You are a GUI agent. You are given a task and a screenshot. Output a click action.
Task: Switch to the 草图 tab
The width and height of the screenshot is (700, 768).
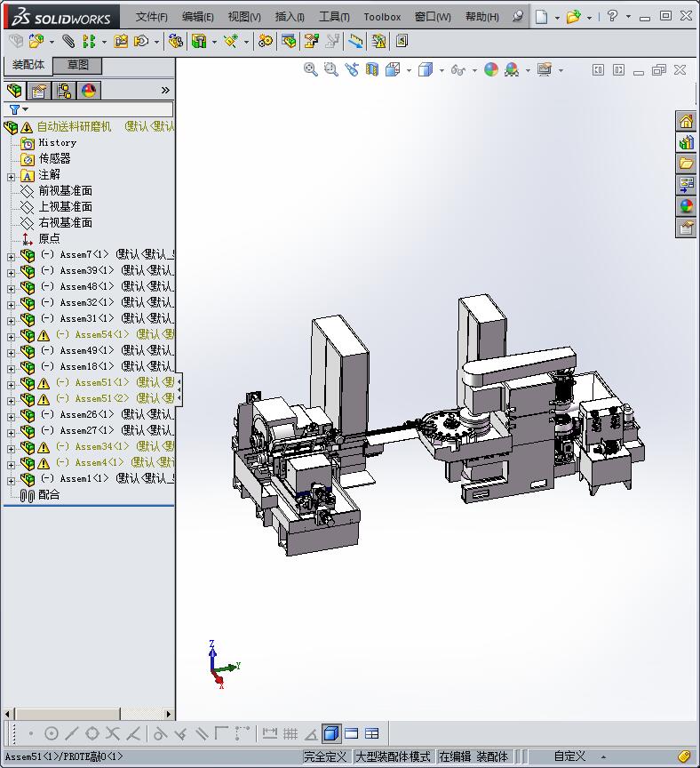(x=78, y=65)
